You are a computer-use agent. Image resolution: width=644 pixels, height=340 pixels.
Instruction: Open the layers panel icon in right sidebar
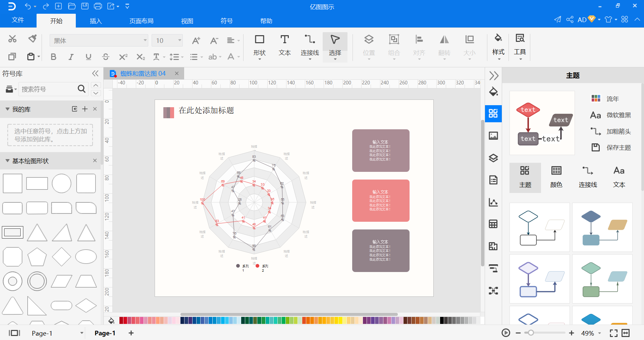tap(493, 158)
